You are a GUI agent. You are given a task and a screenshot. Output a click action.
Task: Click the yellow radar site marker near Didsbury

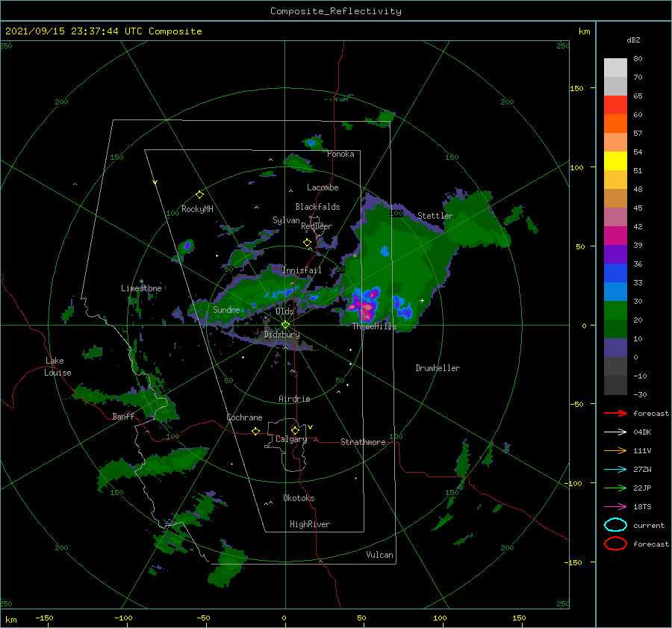point(285,325)
